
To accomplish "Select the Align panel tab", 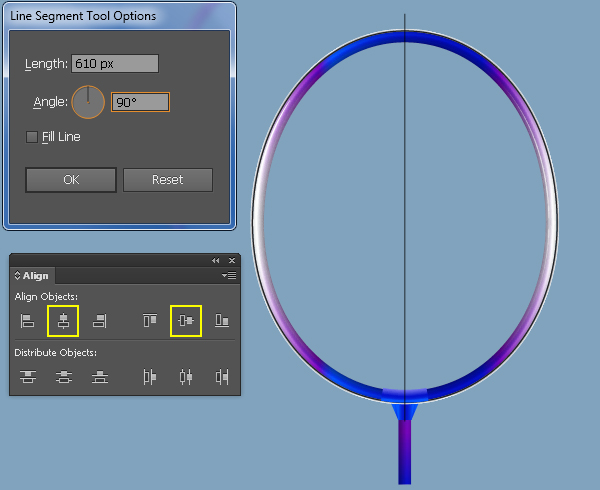I will [x=33, y=275].
